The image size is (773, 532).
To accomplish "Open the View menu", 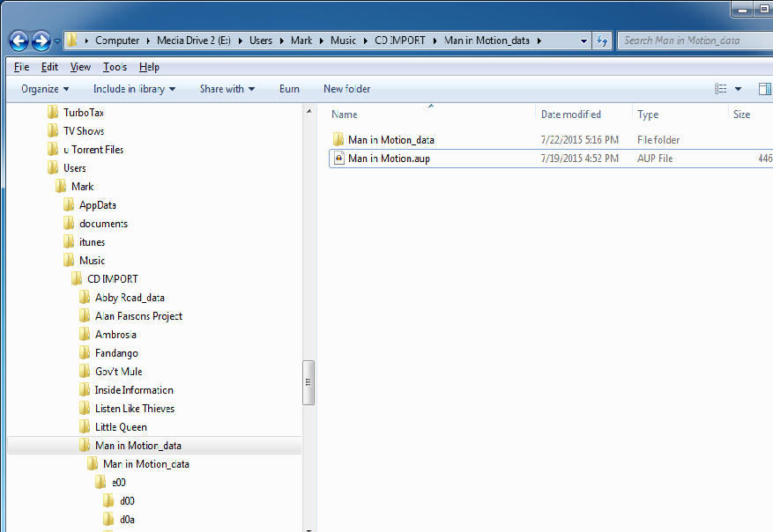I will coord(80,66).
